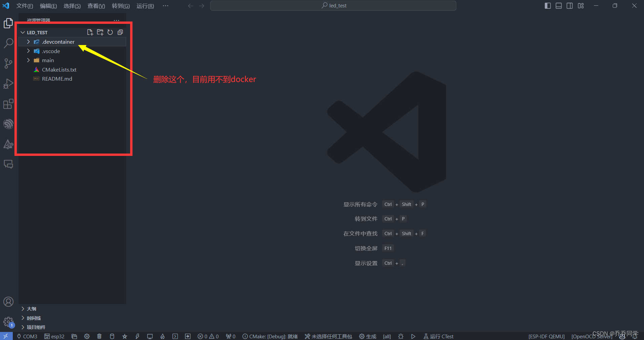Click the ports forwarded indicator showing 0
Image resolution: width=644 pixels, height=340 pixels.
pyautogui.click(x=231, y=336)
